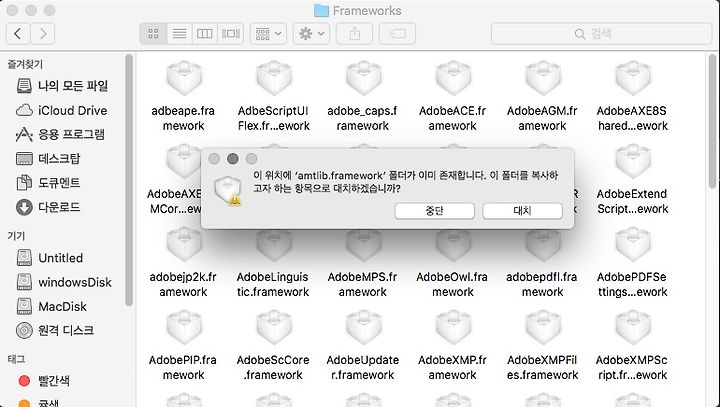720x407 pixels.
Task: Click the Share toolbar button
Action: point(354,34)
